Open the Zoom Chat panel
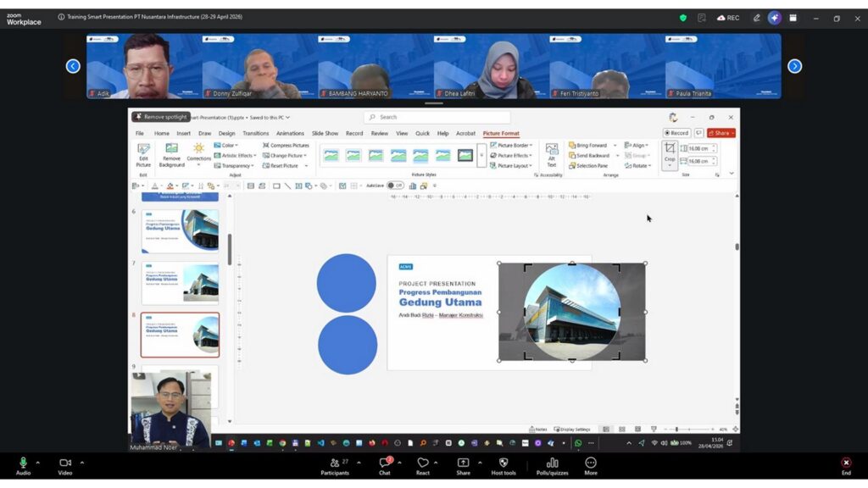868x488 pixels. click(385, 467)
